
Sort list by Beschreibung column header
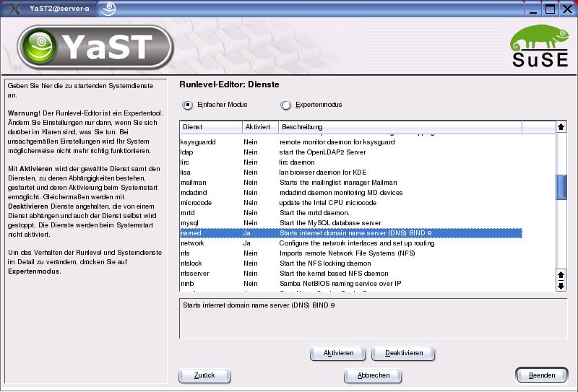[400, 127]
